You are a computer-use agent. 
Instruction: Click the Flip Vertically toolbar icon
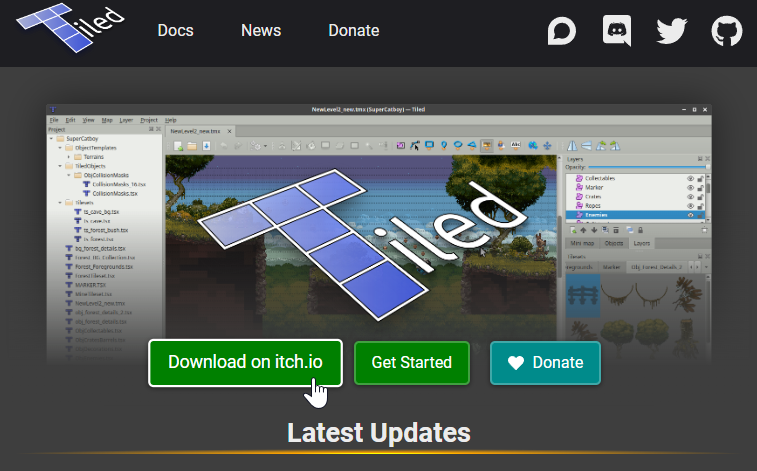[586, 145]
